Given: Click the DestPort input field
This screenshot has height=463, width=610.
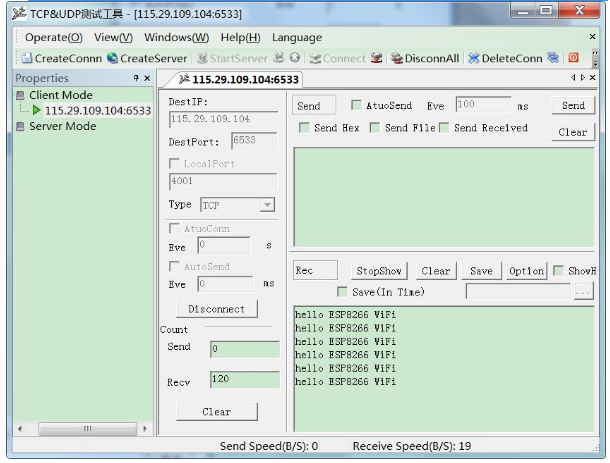Looking at the screenshot, I should 254,141.
